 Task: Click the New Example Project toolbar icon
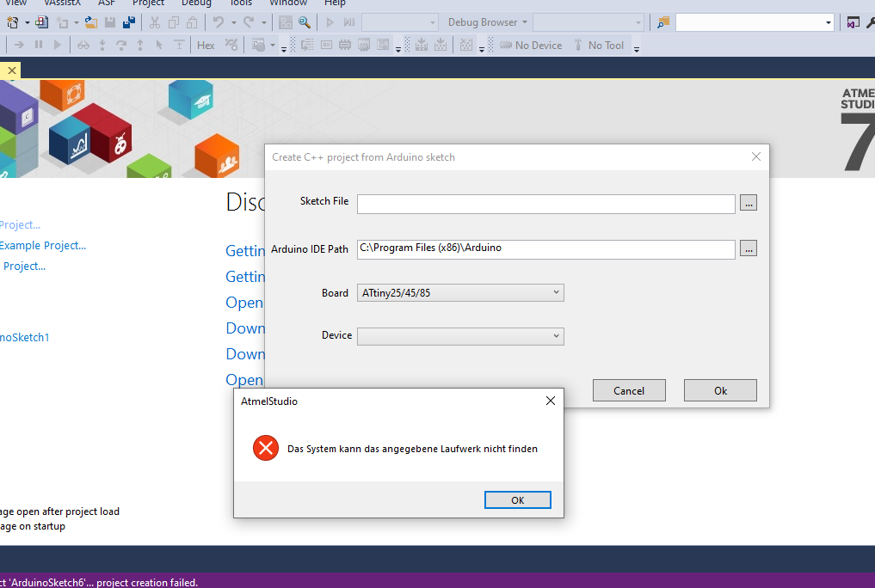point(42,22)
